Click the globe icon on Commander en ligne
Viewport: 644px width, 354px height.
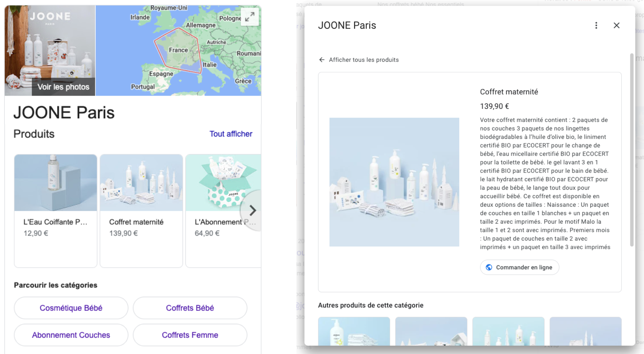(489, 267)
